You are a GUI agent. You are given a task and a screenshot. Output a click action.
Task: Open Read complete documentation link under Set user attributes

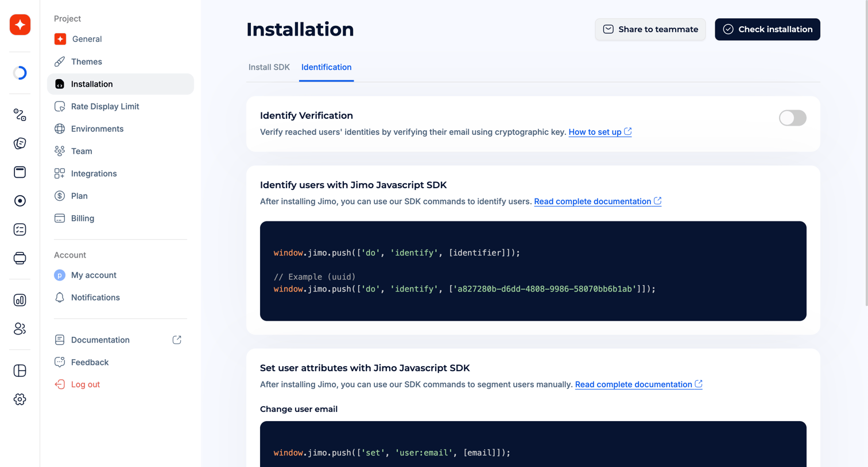click(638, 384)
